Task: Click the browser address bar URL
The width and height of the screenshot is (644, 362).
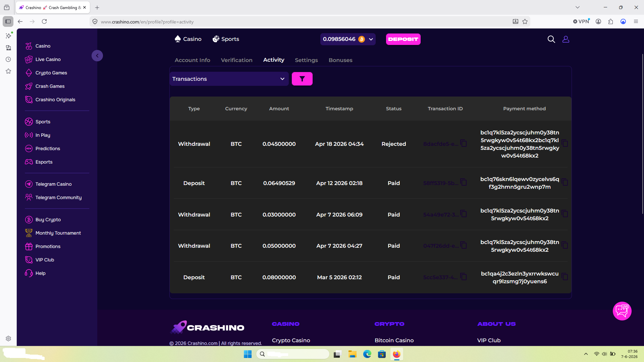Action: point(147,22)
